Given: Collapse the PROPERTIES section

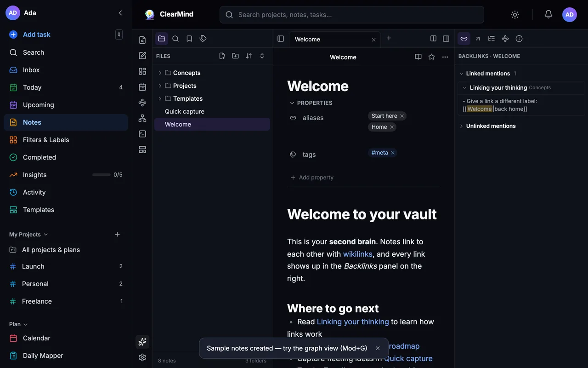Looking at the screenshot, I should click(311, 103).
